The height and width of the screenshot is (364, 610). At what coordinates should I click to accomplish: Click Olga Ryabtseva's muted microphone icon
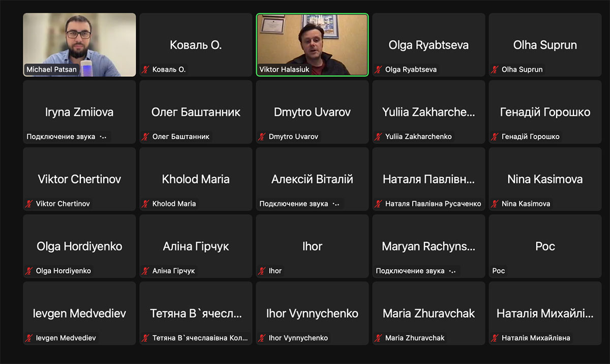378,70
